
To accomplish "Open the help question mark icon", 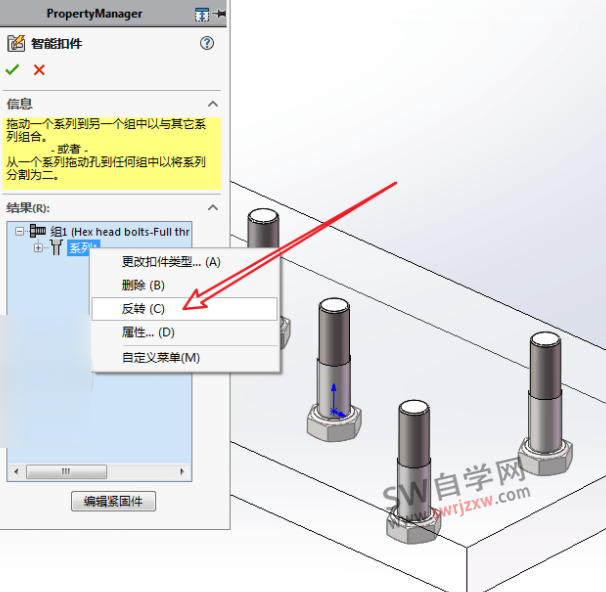I will click(207, 43).
